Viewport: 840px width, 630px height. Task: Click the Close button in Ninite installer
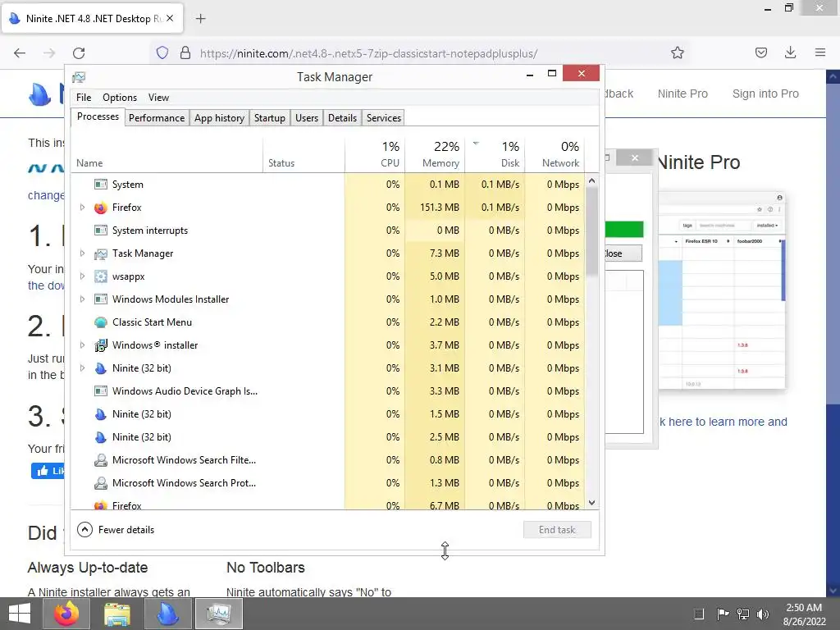(623, 253)
